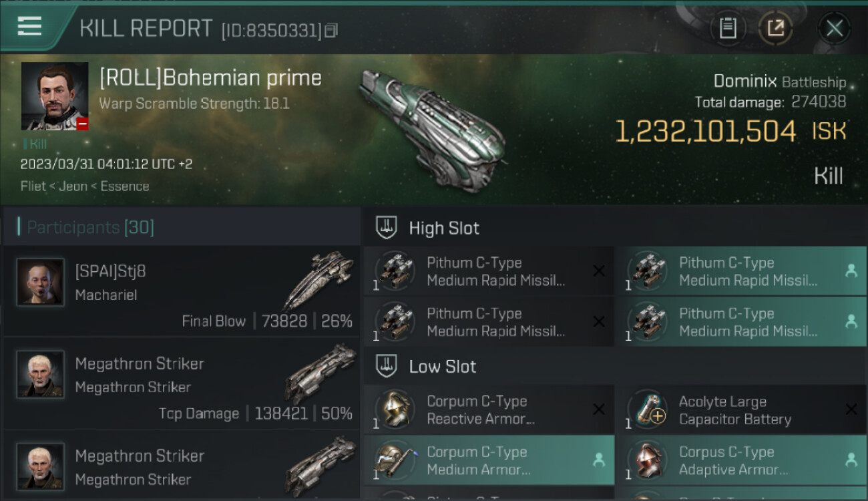This screenshot has height=501, width=868.
Task: Click the High Slot shield icon
Action: pos(386,228)
